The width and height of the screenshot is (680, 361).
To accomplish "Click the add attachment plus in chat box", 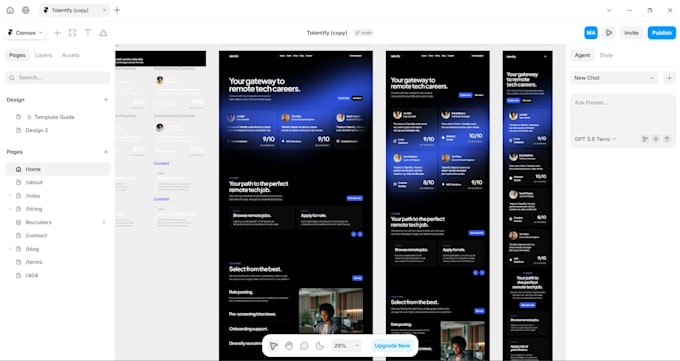I will 656,139.
